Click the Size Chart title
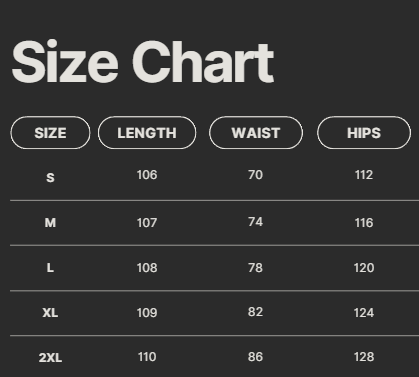Screen dimensions: 419x377 (x=143, y=62)
